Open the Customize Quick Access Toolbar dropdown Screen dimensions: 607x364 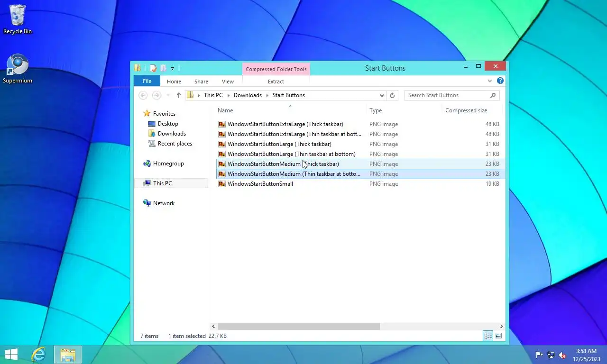point(172,69)
